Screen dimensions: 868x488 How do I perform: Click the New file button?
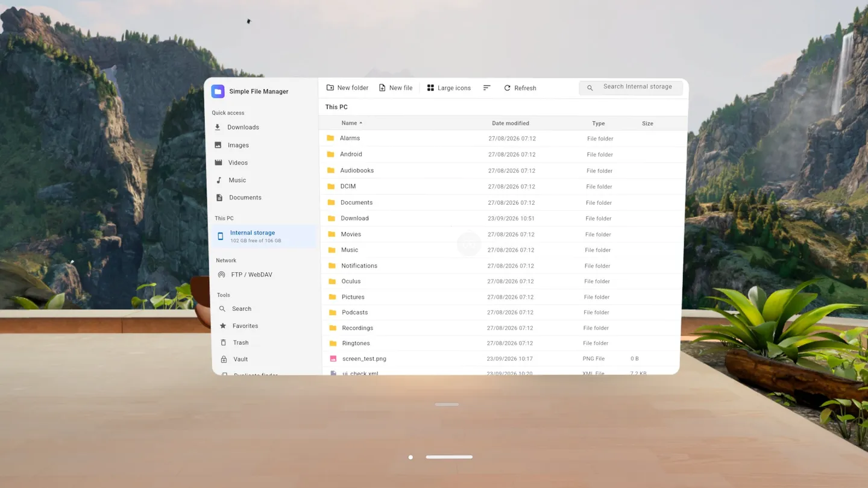[x=395, y=88]
